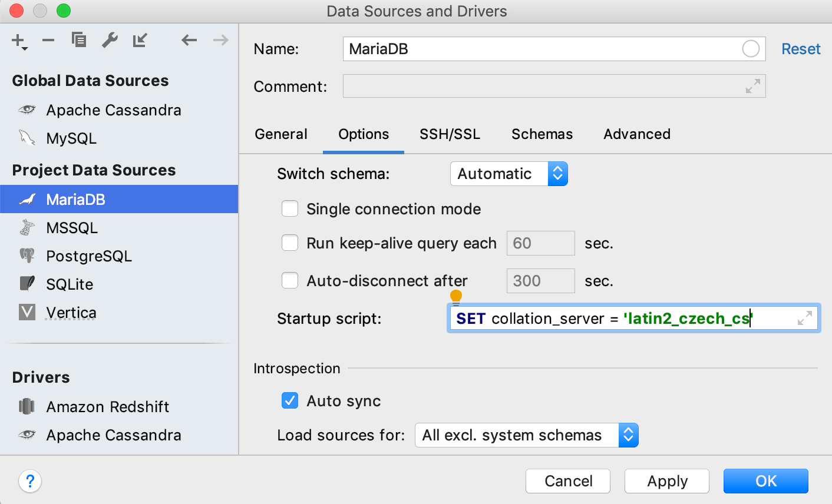The image size is (832, 504).
Task: Go forward with the right arrow
Action: (x=221, y=40)
